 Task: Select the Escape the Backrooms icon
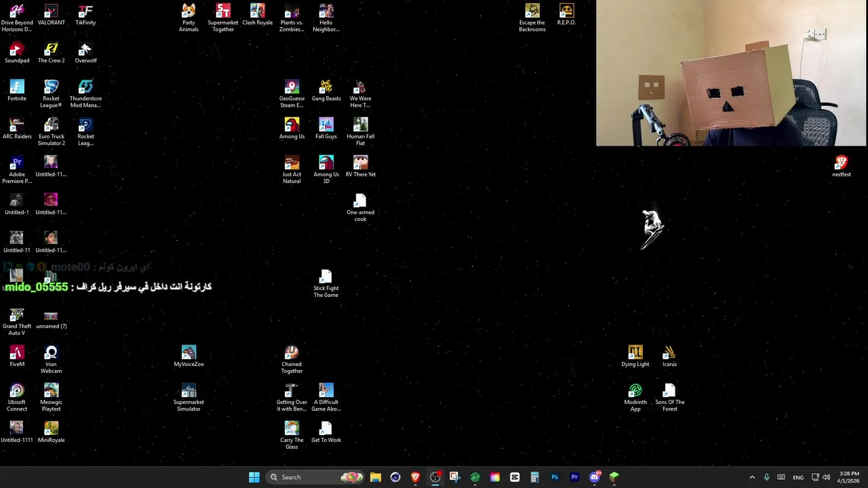pos(532,18)
